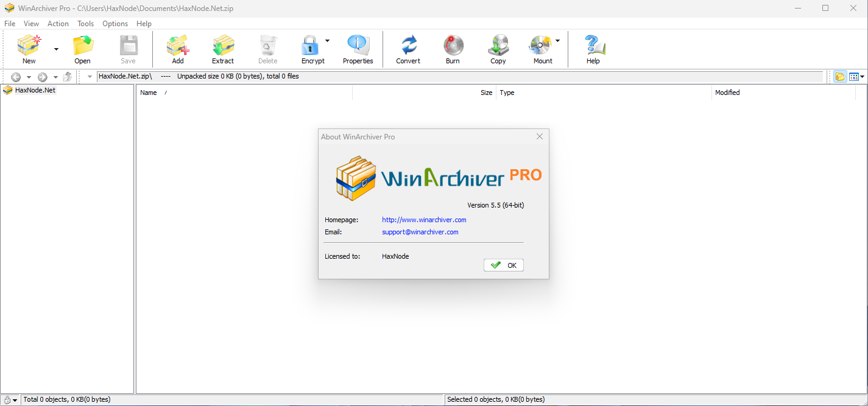Click the WinArchiver PRO logo in About dialog
868x406 pixels.
pos(439,177)
